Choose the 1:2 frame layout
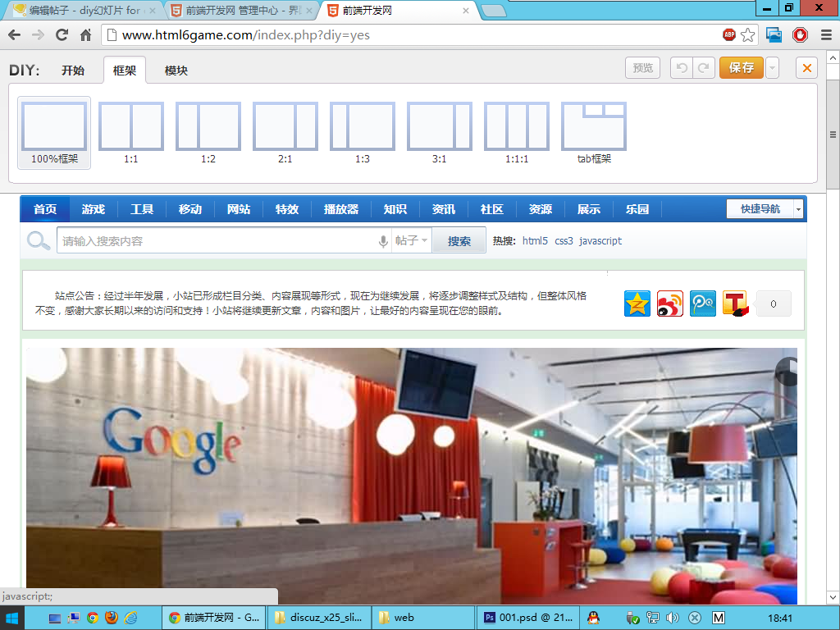Screen dimensions: 840x630 (x=208, y=132)
